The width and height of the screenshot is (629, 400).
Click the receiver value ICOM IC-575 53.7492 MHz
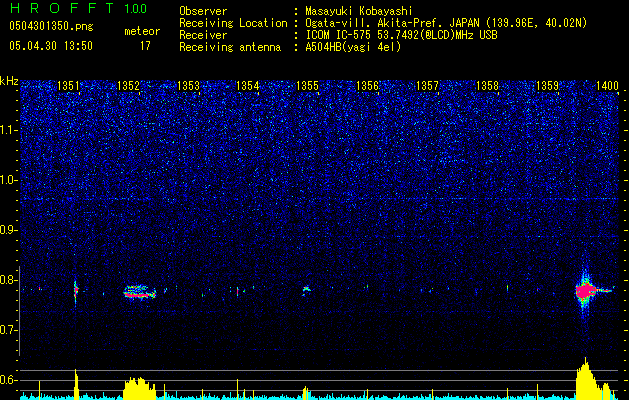[x=401, y=35]
